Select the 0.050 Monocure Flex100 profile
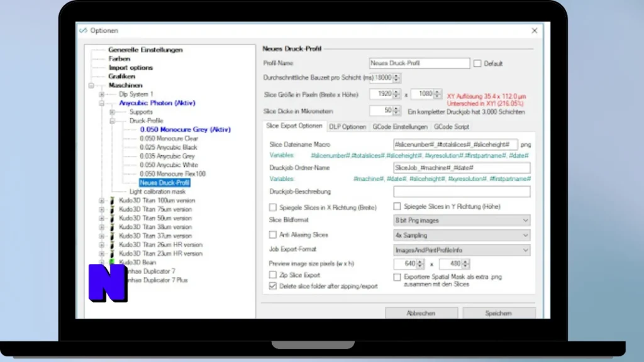 pos(172,173)
